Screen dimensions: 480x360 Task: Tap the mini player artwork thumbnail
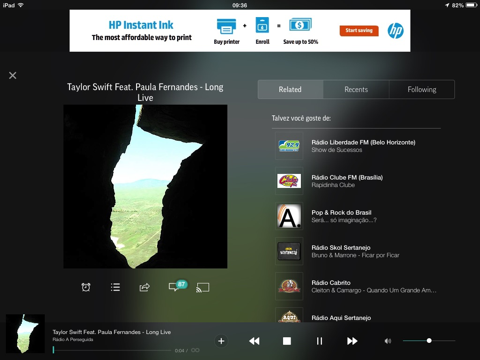pos(25,333)
